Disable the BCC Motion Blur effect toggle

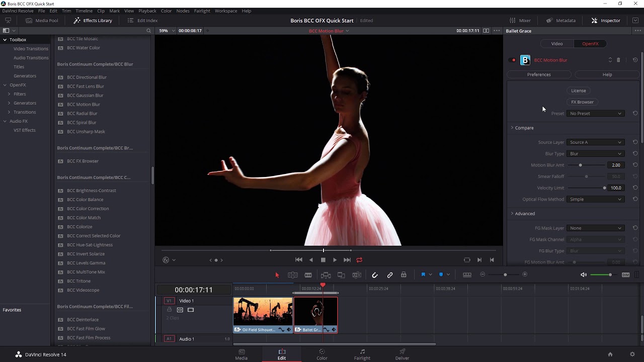pyautogui.click(x=514, y=60)
